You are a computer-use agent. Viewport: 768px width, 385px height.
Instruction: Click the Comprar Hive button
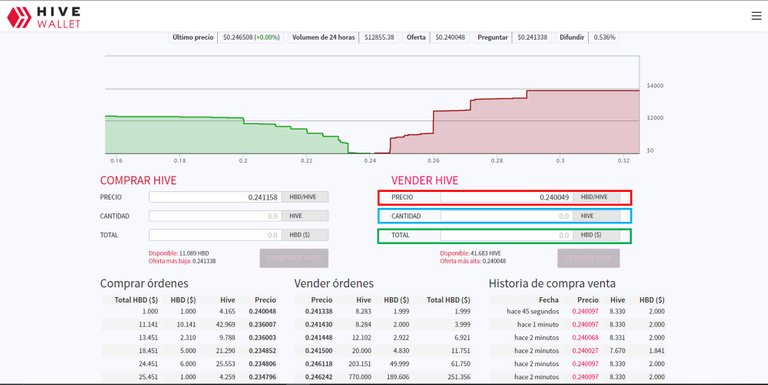[294, 258]
